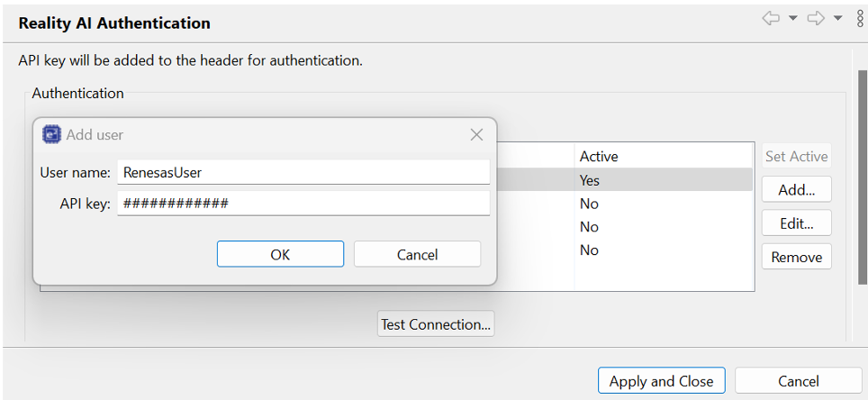The height and width of the screenshot is (400, 868).
Task: Select the user row marked Active Yes
Action: pos(662,180)
